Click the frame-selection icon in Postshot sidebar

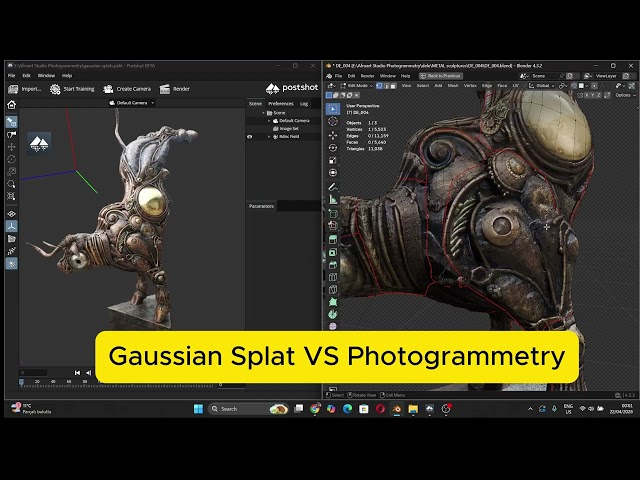[x=11, y=196]
